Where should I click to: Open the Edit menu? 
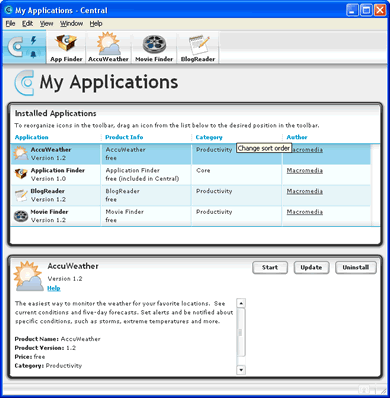(x=27, y=24)
